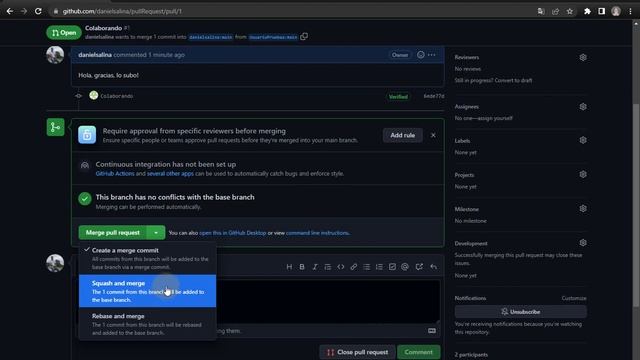Open Reviewers gear settings
Viewport: 640px width, 360px height.
[583, 58]
